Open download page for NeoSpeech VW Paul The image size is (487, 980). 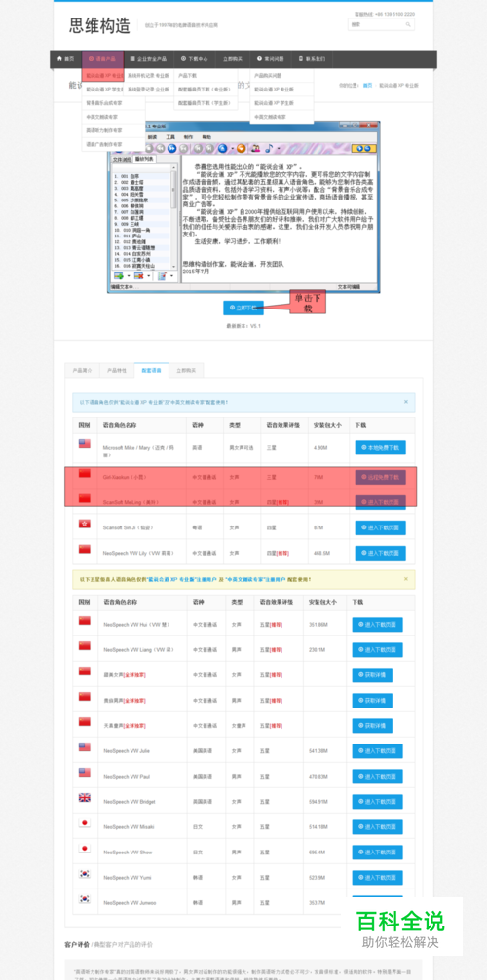tap(378, 777)
